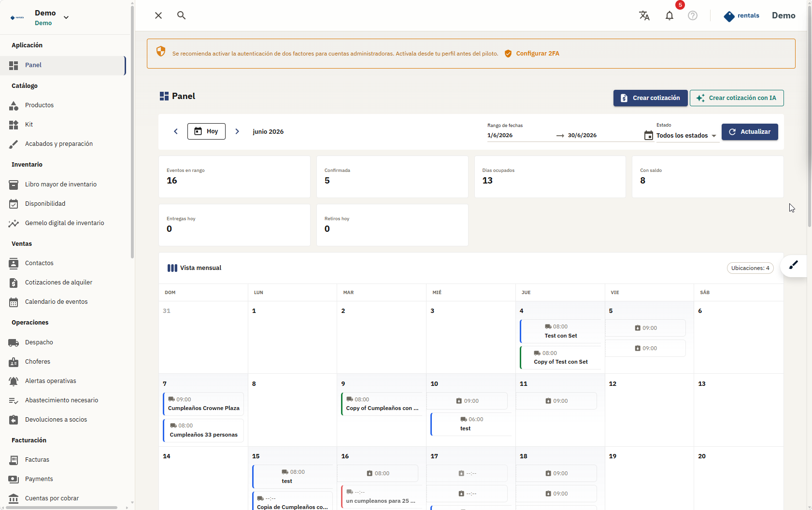Open Productos in the sidebar
Image resolution: width=812 pixels, height=510 pixels.
[63, 105]
